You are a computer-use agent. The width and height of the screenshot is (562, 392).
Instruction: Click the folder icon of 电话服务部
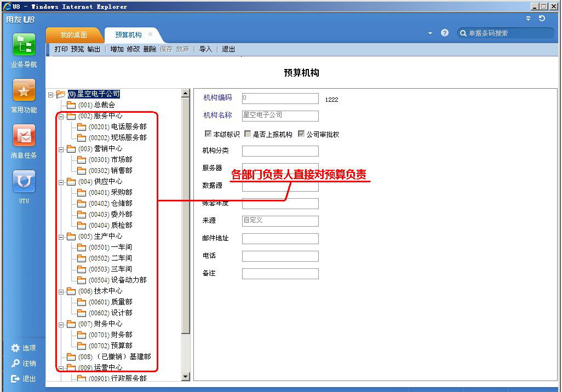[x=82, y=127]
